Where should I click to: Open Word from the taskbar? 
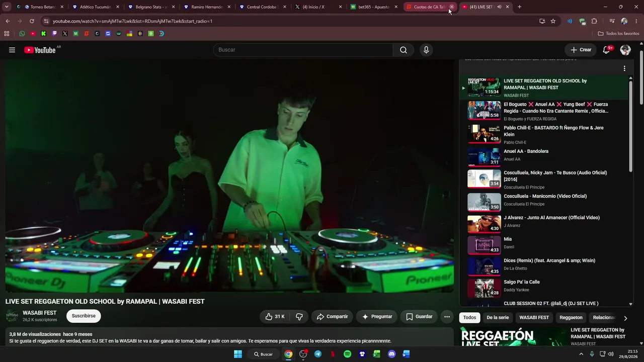(x=406, y=354)
